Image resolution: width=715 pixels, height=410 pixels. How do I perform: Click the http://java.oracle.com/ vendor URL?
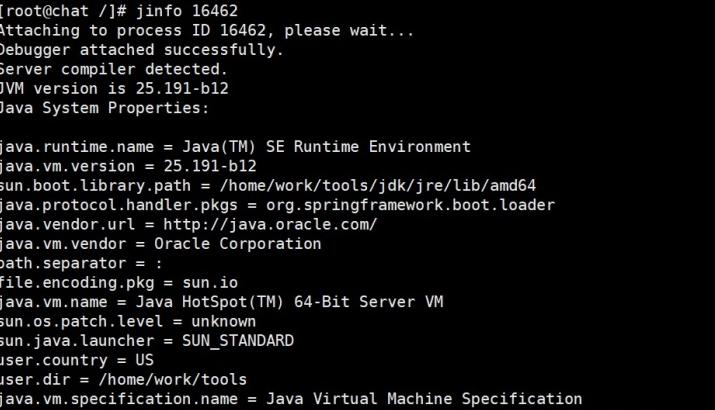(x=270, y=224)
